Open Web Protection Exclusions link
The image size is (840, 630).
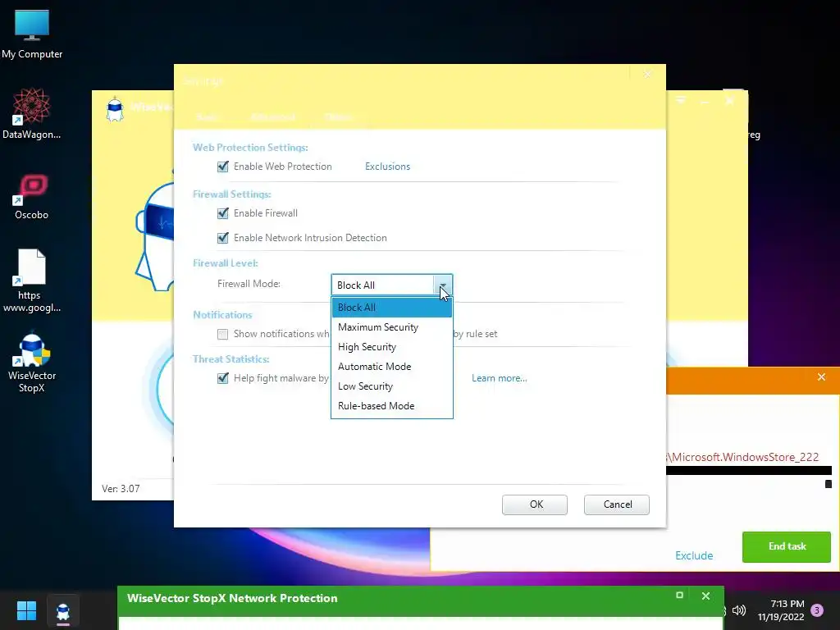click(387, 167)
